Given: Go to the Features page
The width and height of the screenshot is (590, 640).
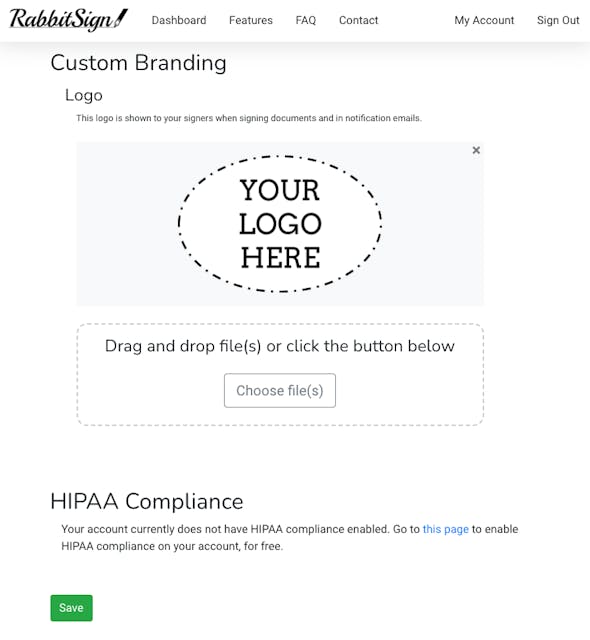Looking at the screenshot, I should (x=251, y=20).
